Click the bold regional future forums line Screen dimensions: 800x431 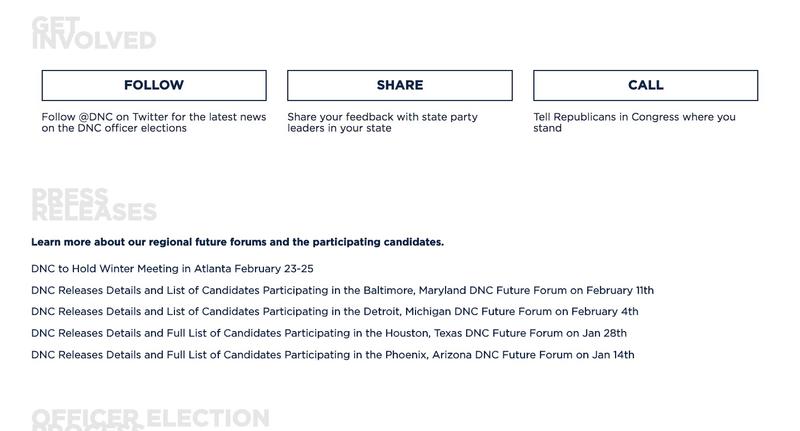(237, 242)
